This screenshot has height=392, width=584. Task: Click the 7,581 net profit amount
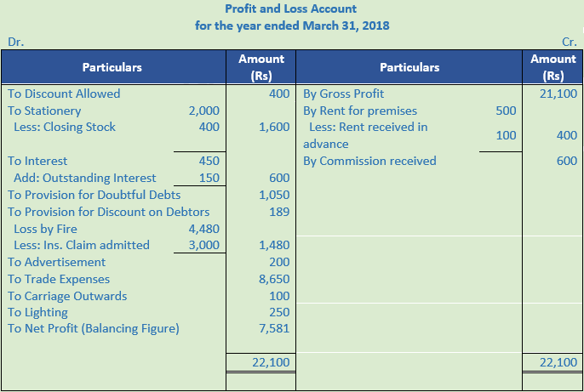point(272,329)
